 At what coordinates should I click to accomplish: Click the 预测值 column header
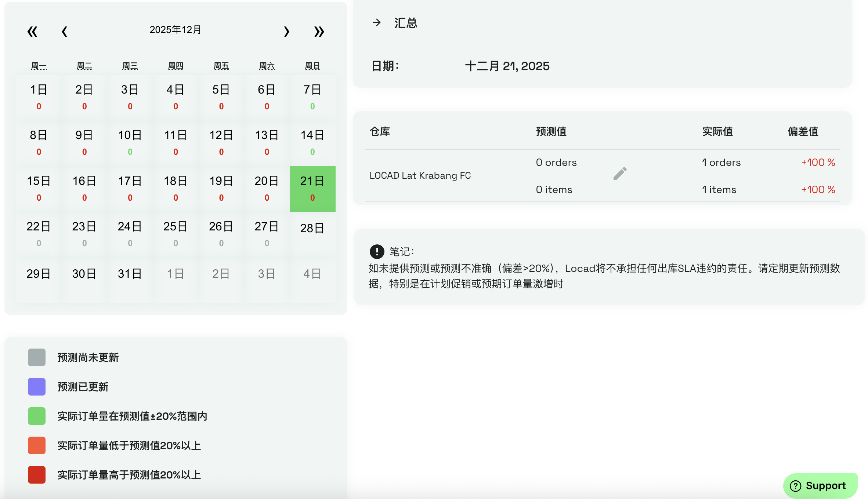point(551,131)
